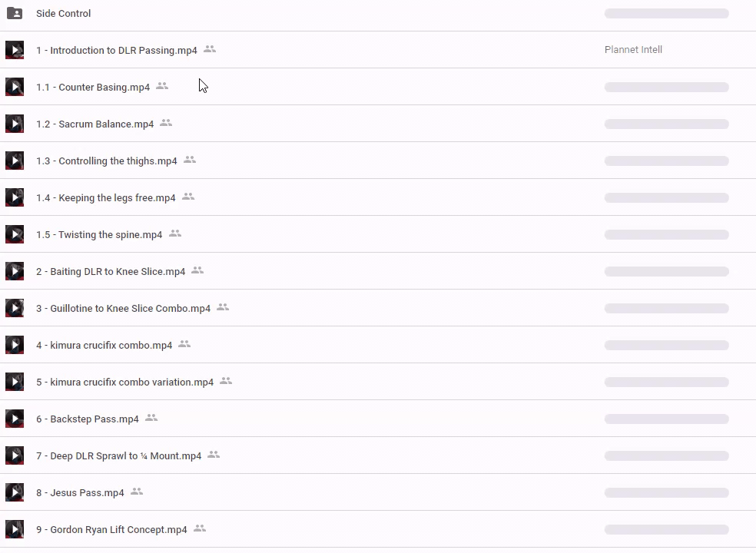Click video icon for kimura crucifix combo variation
This screenshot has height=553, width=756.
[15, 382]
